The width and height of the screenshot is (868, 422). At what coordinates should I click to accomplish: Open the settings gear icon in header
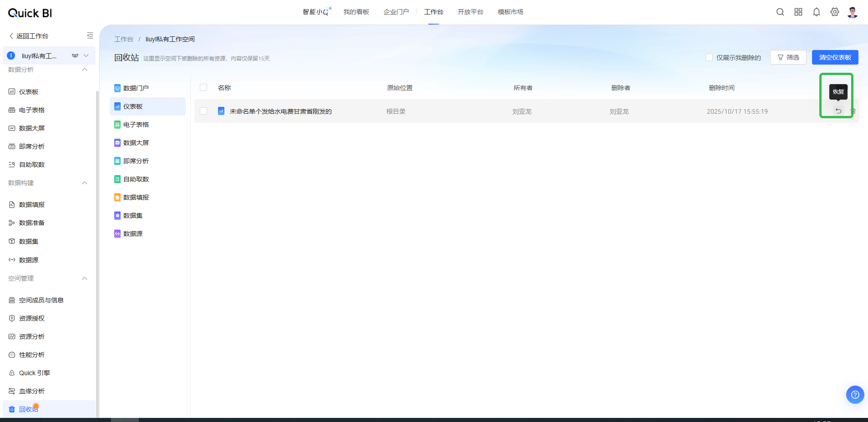point(834,12)
